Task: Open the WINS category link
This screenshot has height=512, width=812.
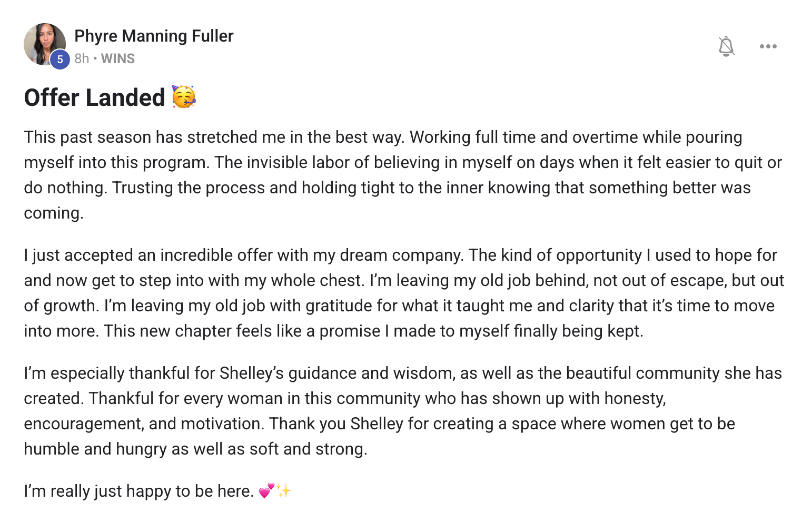Action: 118,58
